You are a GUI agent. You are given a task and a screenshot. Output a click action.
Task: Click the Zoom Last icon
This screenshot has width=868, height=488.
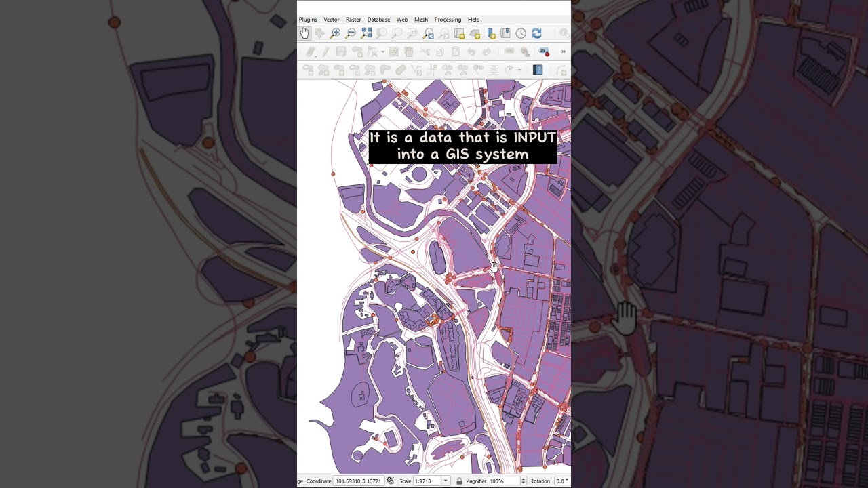click(x=428, y=33)
